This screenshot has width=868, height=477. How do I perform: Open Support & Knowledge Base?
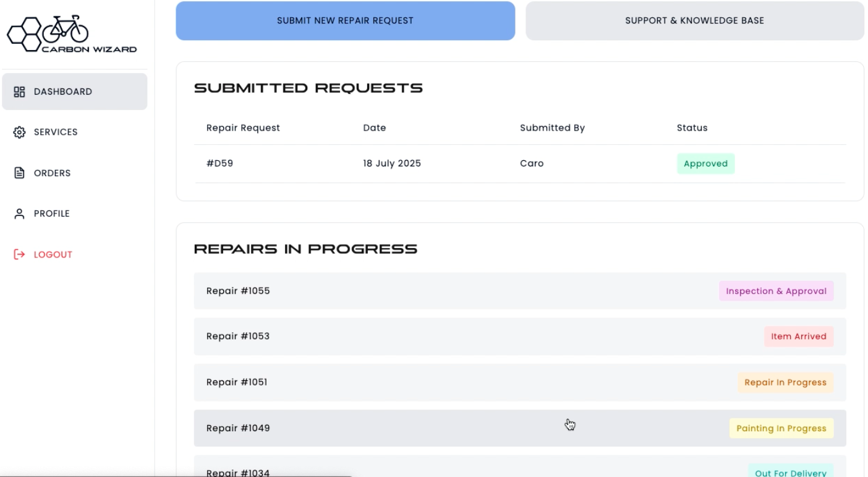tap(694, 20)
